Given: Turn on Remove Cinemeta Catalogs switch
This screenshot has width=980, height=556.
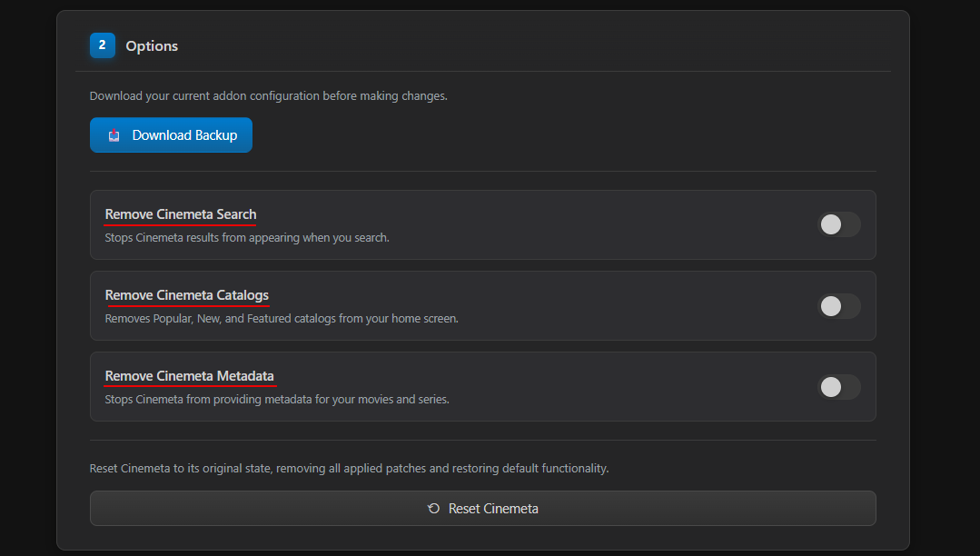Looking at the screenshot, I should pos(839,306).
